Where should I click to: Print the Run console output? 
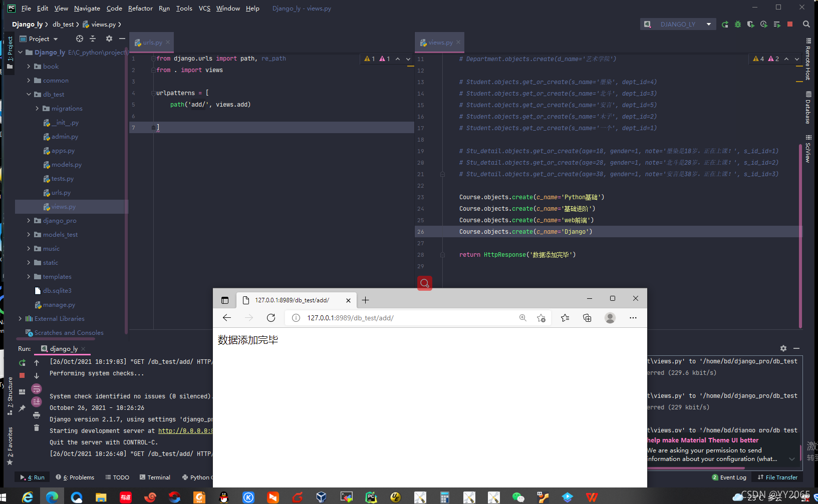[37, 415]
